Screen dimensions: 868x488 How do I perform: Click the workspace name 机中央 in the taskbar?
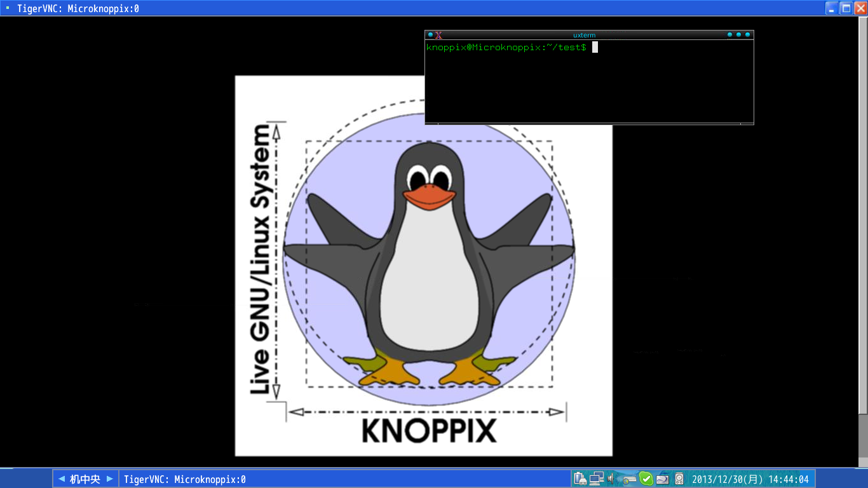pyautogui.click(x=85, y=479)
